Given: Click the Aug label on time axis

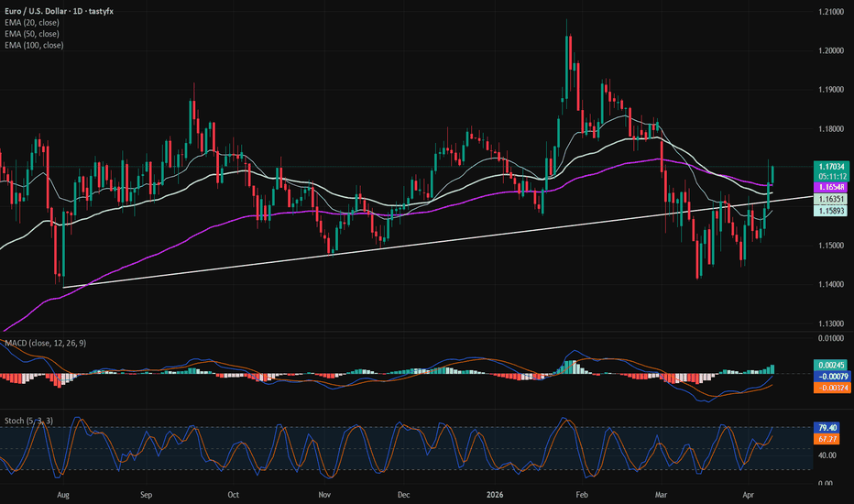Looking at the screenshot, I should [x=63, y=494].
